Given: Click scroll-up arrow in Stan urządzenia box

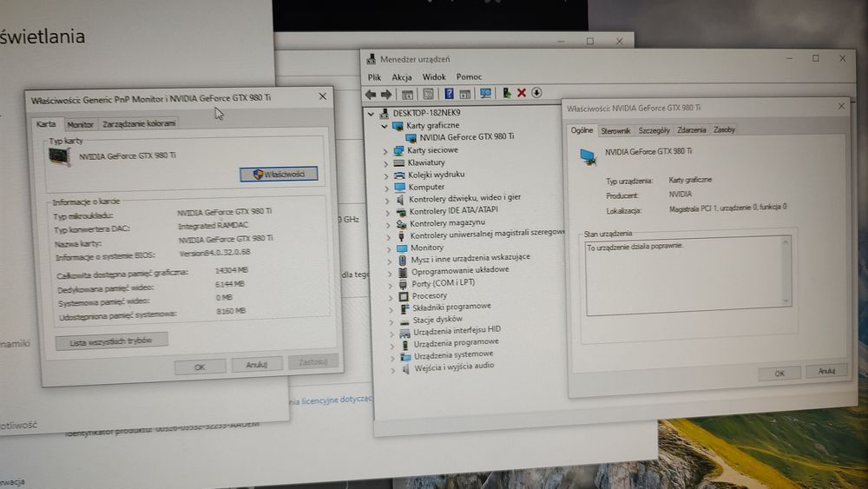Looking at the screenshot, I should click(785, 242).
